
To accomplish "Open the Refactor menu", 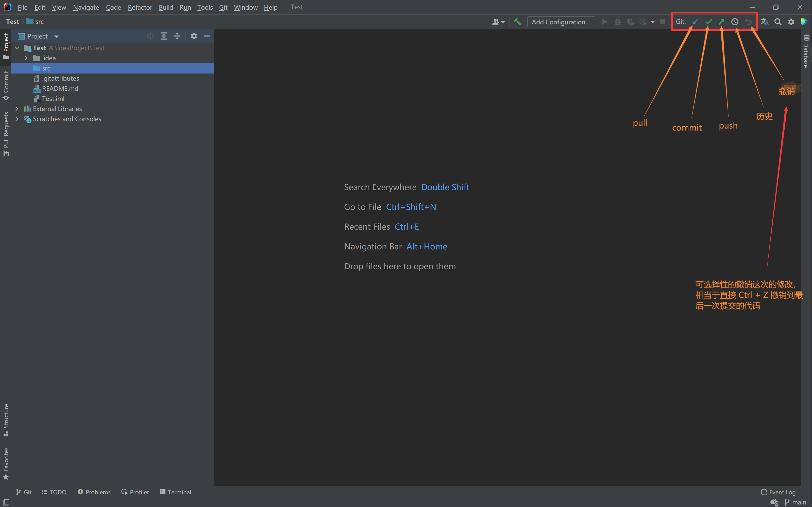I will (x=140, y=7).
